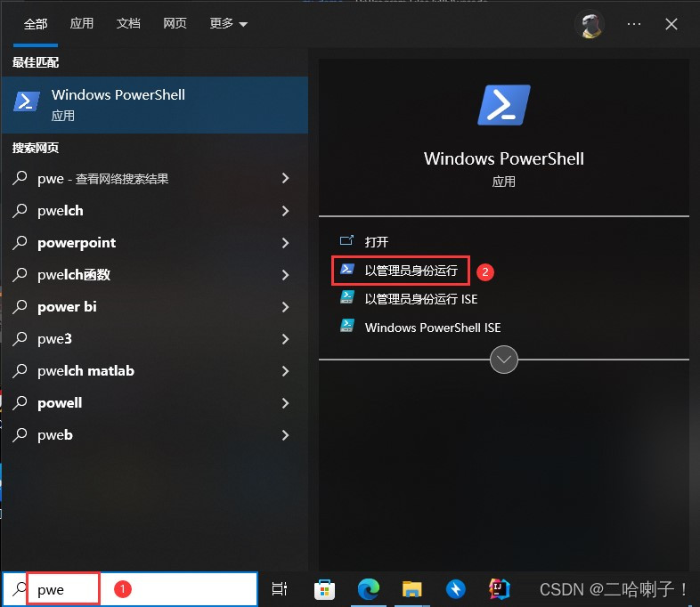This screenshot has height=607, width=700.
Task: Select the 'power bi' web suggestion
Action: (x=154, y=307)
